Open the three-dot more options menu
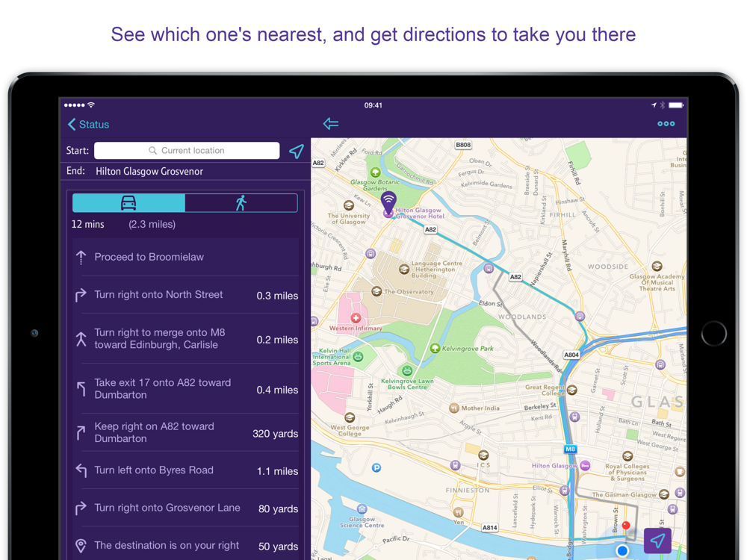The image size is (747, 560). (666, 124)
